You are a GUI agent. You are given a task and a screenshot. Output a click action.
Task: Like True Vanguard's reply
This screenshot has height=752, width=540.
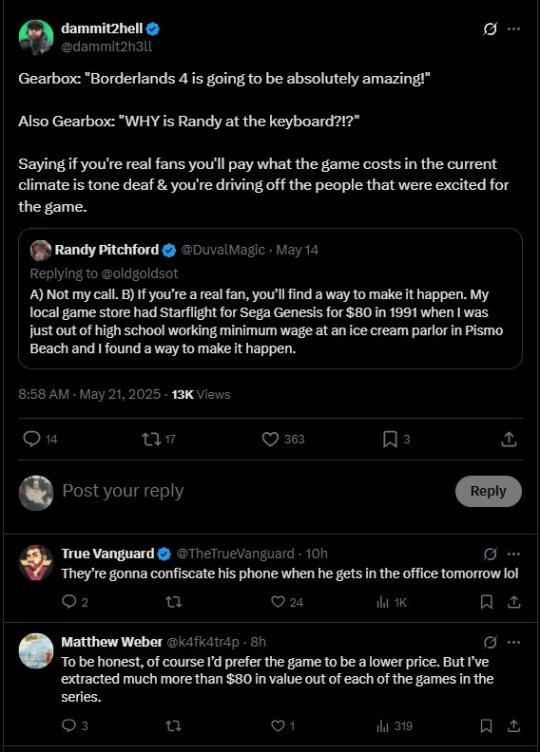(287, 602)
